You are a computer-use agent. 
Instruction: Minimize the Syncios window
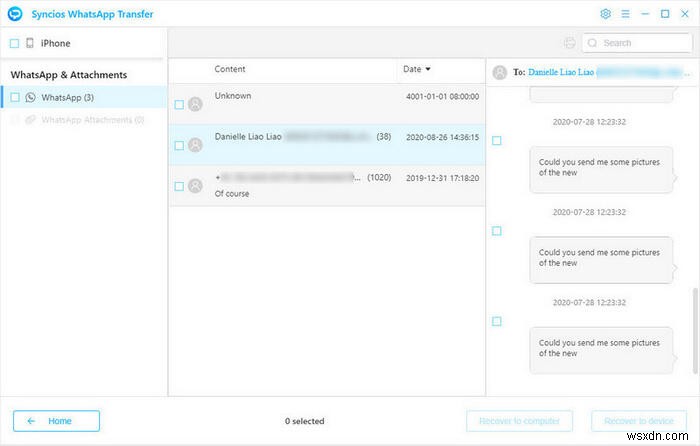(645, 14)
